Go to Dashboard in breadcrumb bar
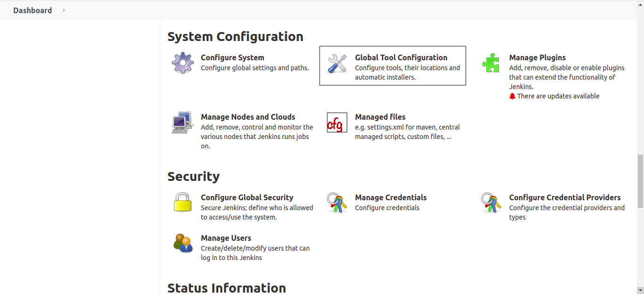644x294 pixels. [33, 10]
